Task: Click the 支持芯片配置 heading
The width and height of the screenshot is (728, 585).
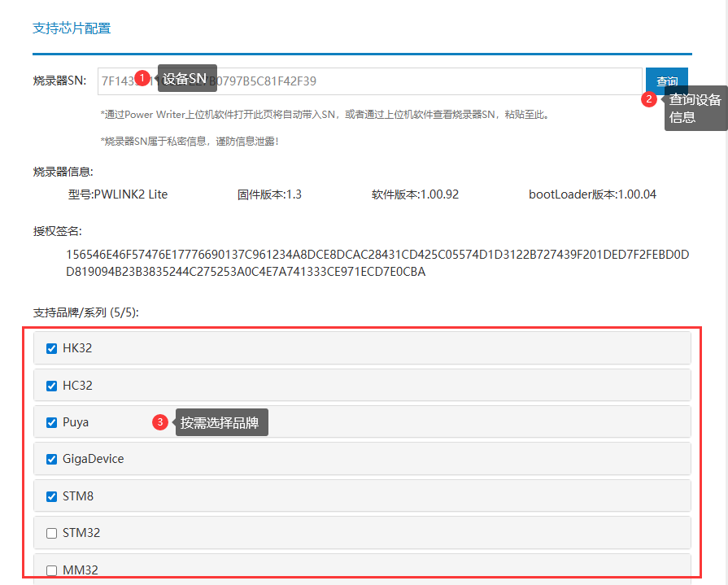Action: (72, 28)
